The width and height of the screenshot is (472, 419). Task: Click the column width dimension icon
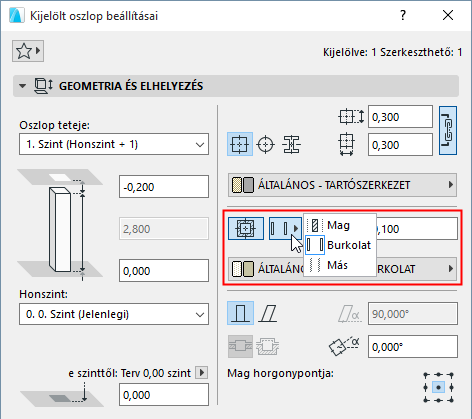[x=347, y=144]
